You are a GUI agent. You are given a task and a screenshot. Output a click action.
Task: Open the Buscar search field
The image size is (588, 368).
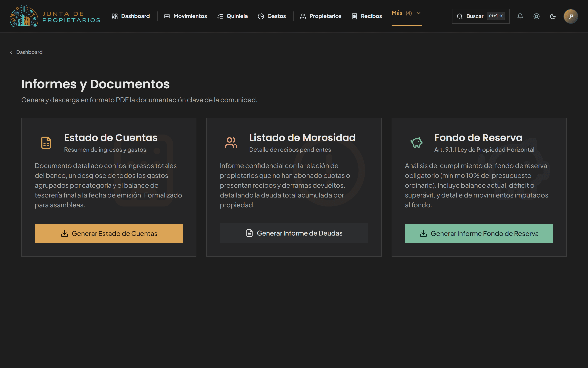tap(481, 16)
